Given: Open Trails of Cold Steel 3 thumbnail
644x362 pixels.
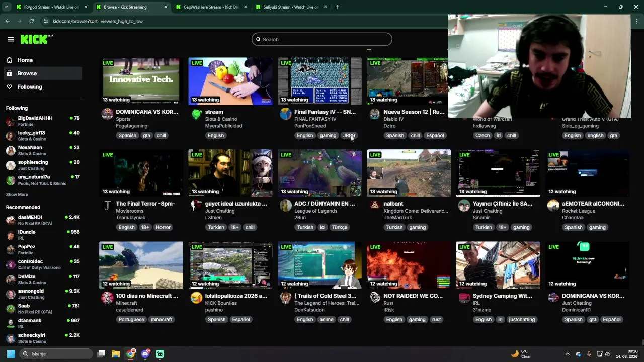Looking at the screenshot, I should pos(319,265).
